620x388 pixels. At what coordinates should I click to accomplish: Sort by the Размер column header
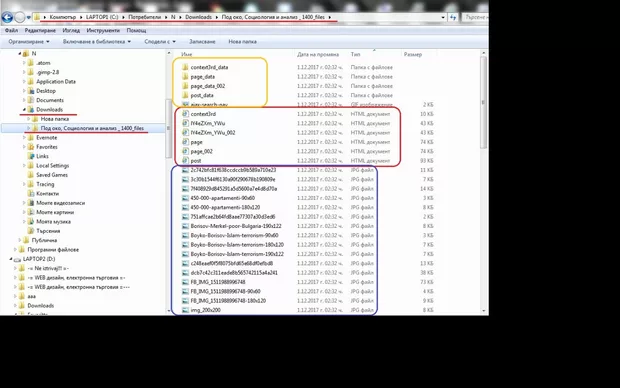click(413, 55)
